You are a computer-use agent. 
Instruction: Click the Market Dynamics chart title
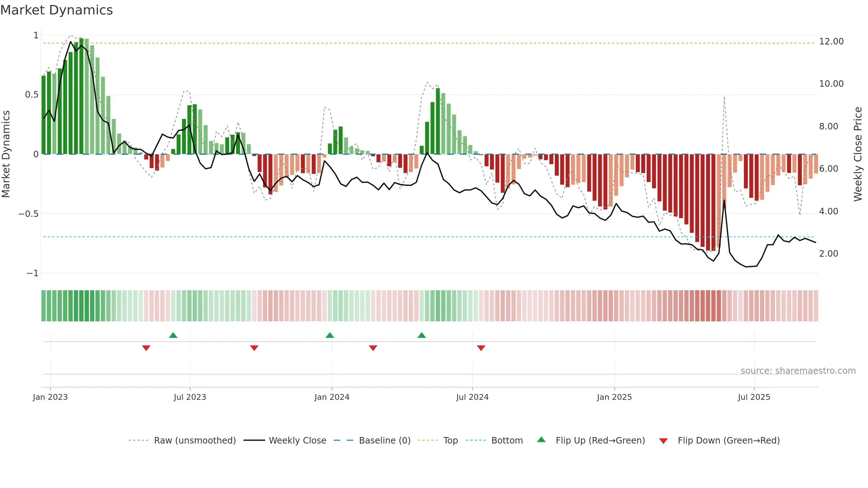tap(56, 10)
